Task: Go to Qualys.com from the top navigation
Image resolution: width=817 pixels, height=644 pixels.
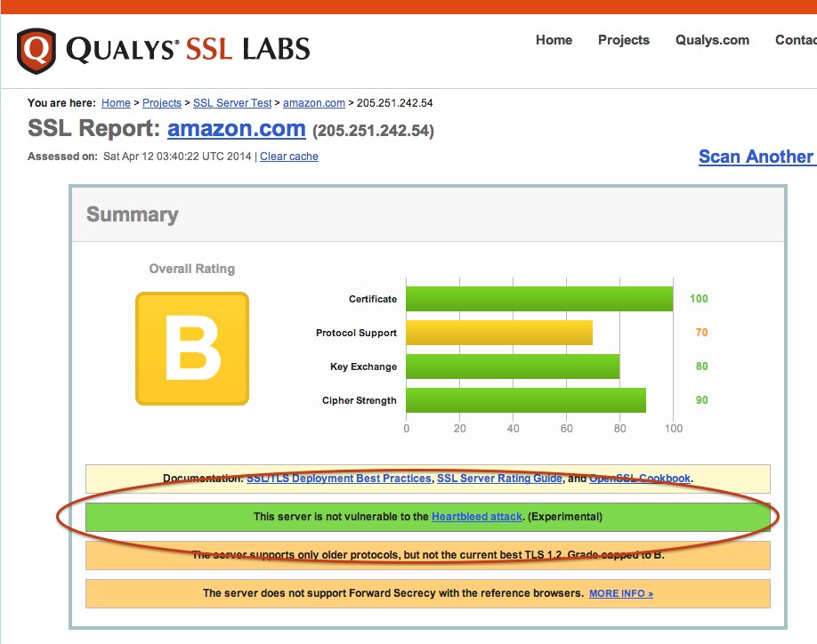Action: point(712,40)
